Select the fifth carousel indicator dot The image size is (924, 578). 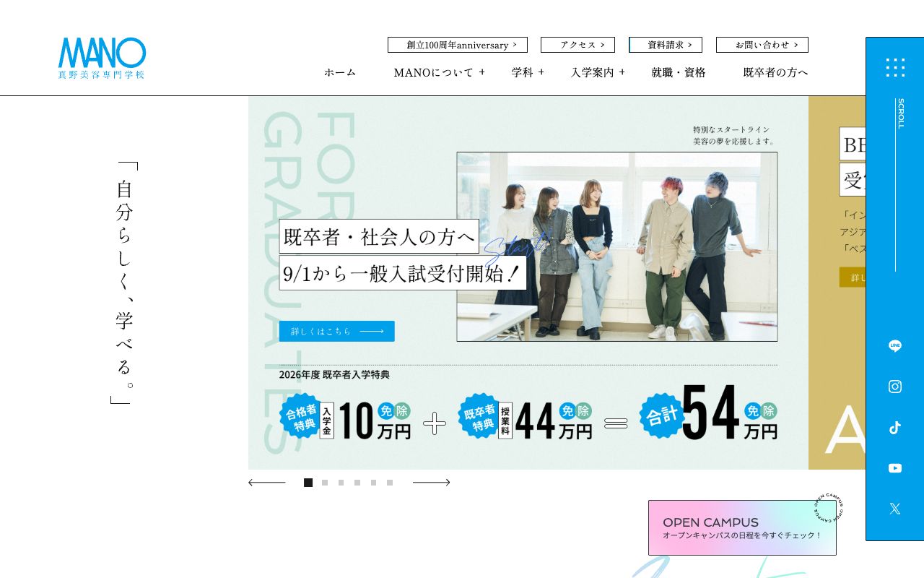373,483
